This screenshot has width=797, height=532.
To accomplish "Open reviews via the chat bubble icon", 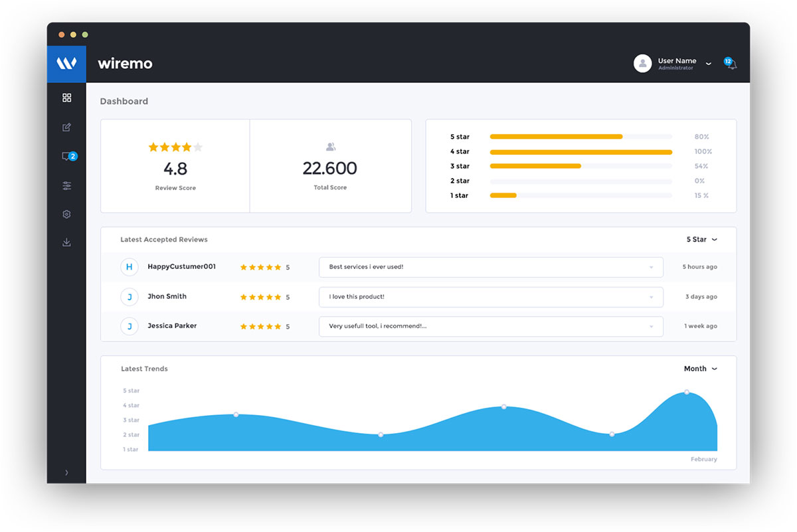I will click(x=66, y=155).
